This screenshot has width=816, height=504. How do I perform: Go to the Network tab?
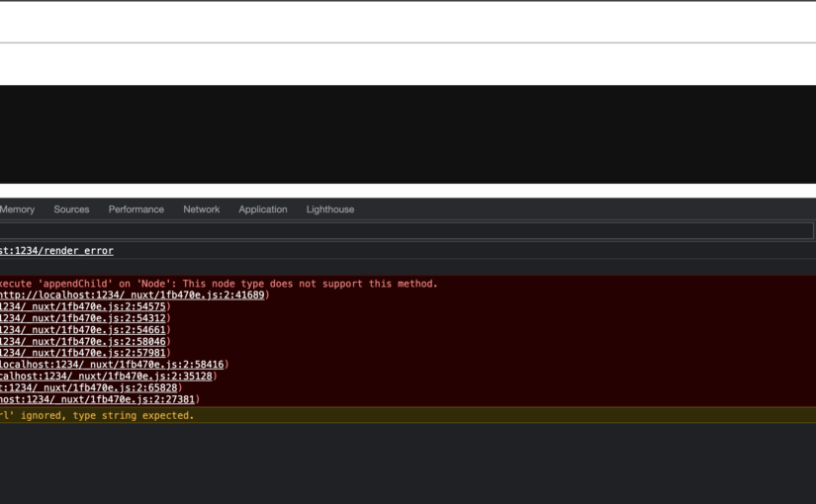click(202, 210)
